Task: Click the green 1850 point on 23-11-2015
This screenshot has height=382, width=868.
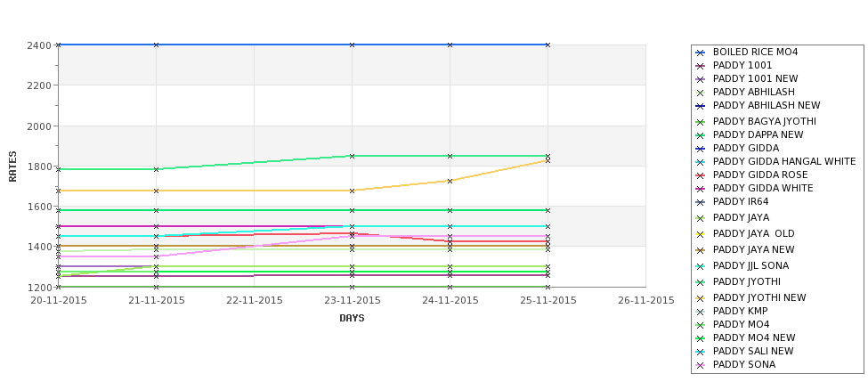Action: (352, 156)
